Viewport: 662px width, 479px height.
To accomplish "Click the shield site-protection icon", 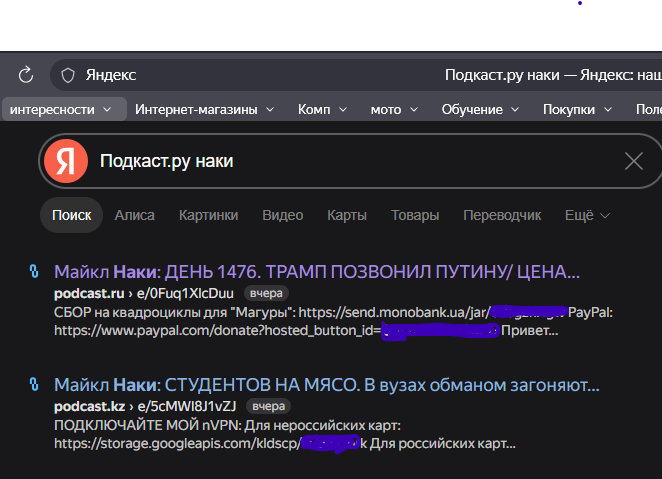I will tap(68, 75).
